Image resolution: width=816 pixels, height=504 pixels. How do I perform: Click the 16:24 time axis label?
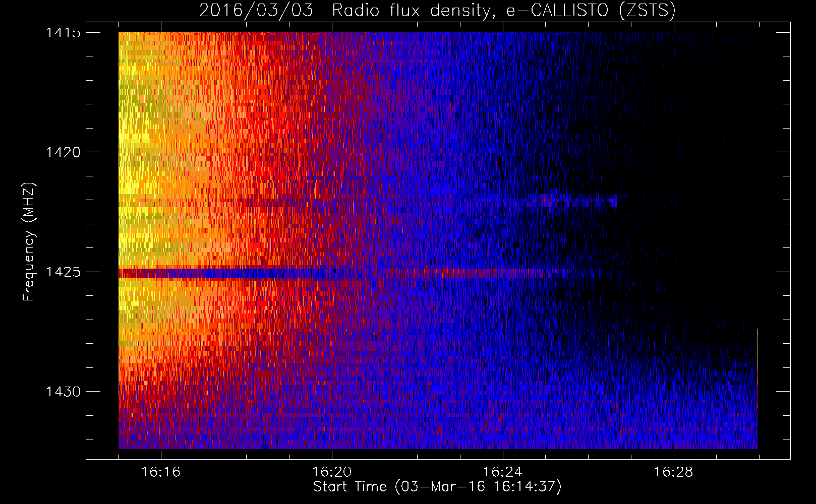503,472
